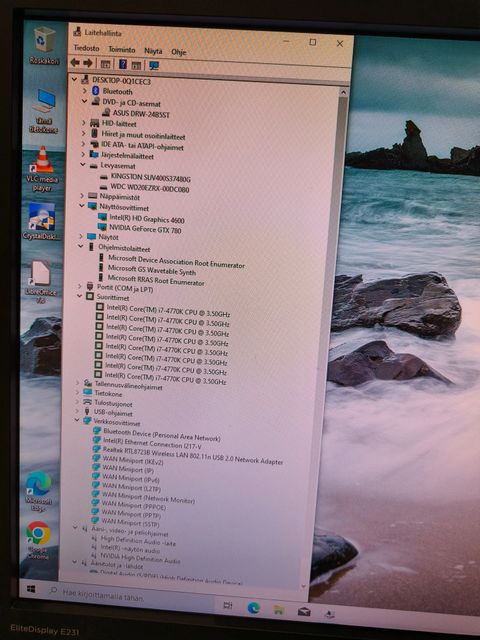Viewport: 480px width, 640px height.
Task: Select KINGSTON SUV400S37480G disk
Action: [x=151, y=178]
